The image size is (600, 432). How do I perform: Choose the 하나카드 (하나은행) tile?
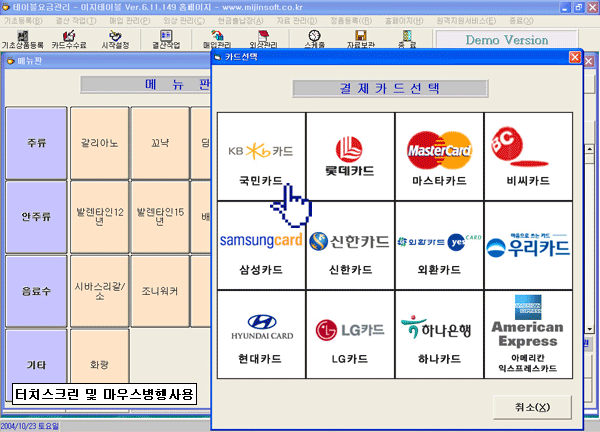(x=439, y=334)
